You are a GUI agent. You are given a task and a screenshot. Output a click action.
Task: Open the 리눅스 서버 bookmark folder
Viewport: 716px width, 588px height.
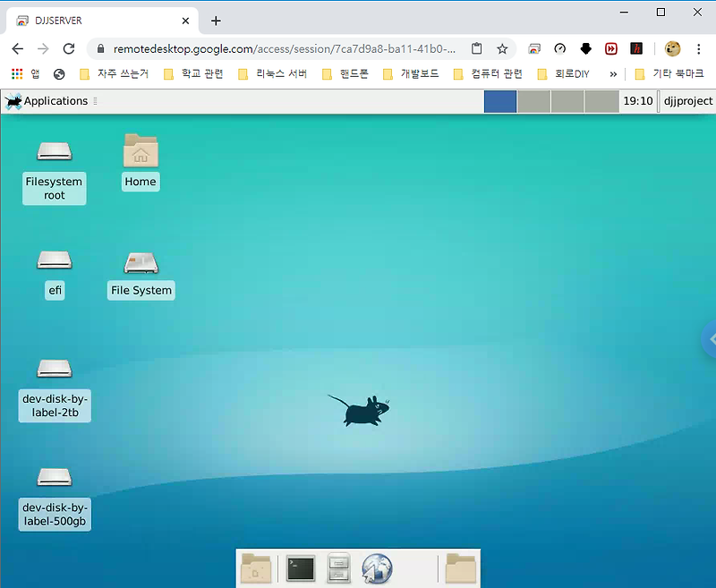tap(273, 74)
